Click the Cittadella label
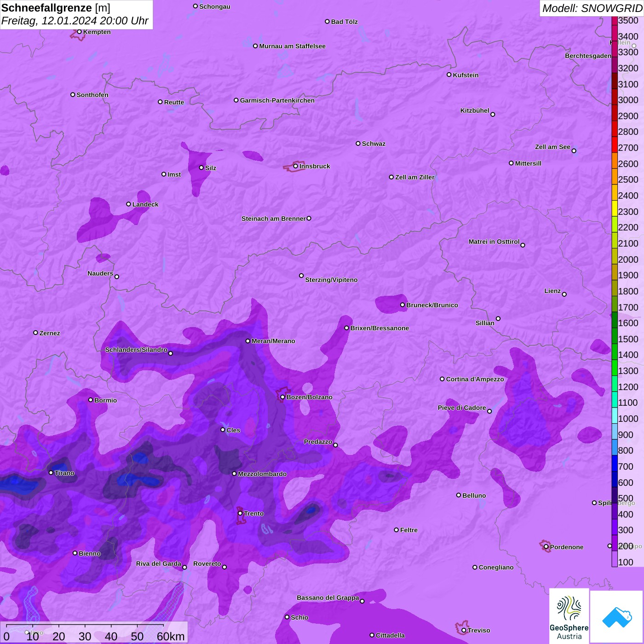 click(x=390, y=635)
